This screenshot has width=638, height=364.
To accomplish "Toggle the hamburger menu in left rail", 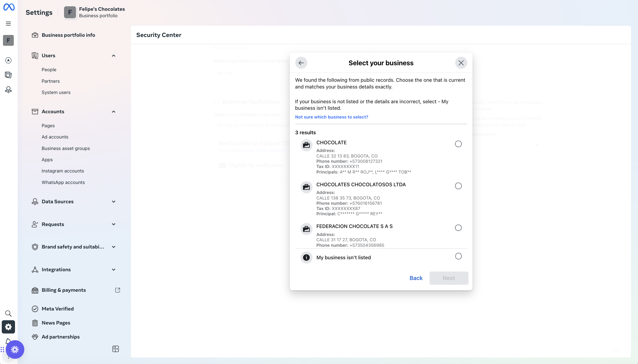I will (8, 23).
